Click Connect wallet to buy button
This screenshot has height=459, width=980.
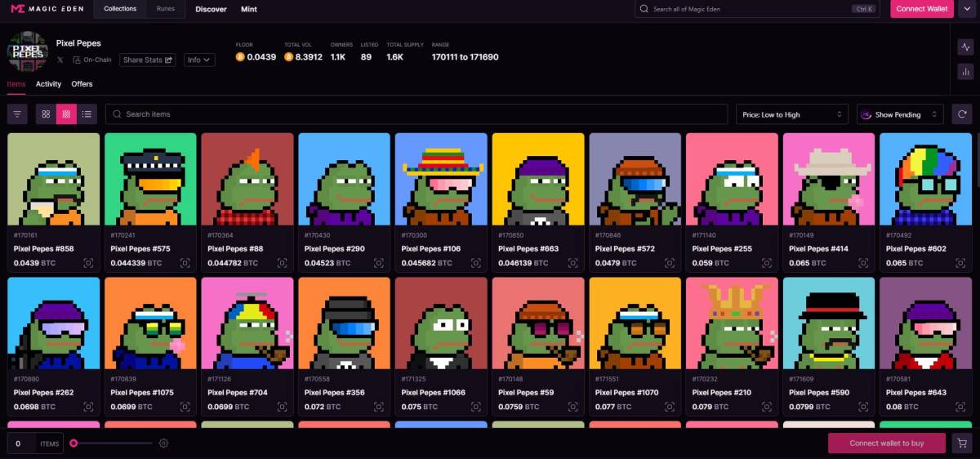coord(886,443)
